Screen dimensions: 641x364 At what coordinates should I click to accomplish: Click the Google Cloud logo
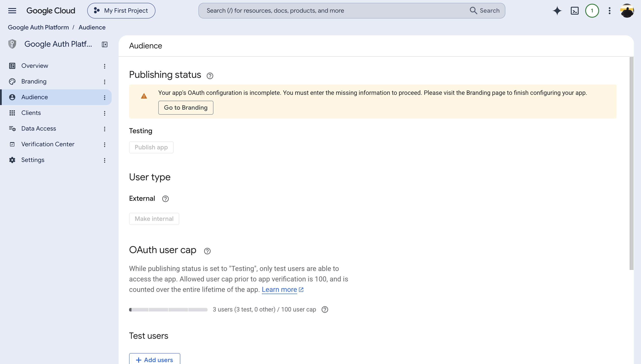click(x=51, y=10)
